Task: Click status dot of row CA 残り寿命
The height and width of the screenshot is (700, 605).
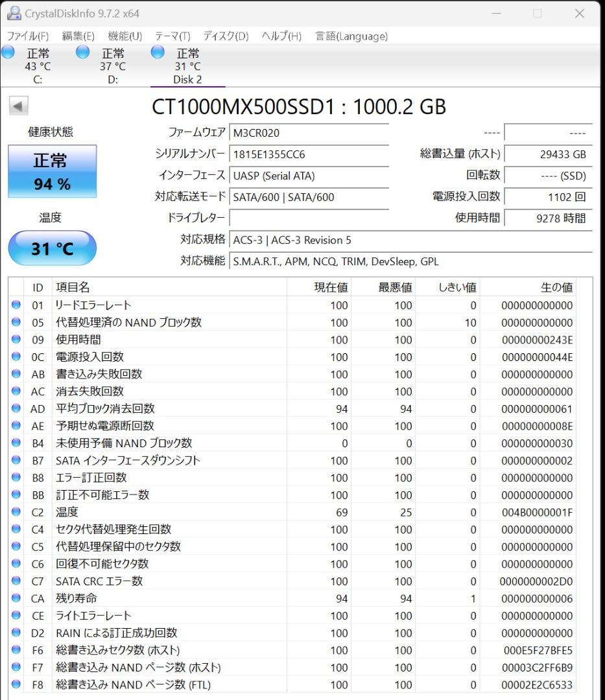Action: click(16, 598)
